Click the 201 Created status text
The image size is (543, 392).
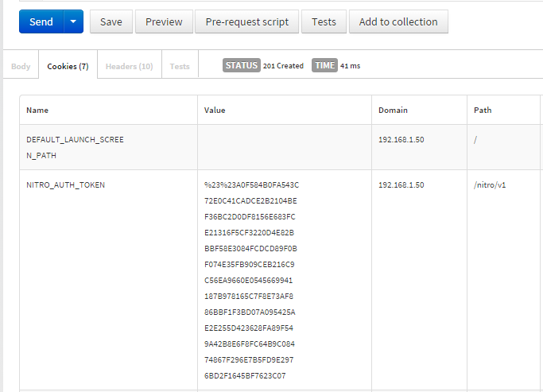pos(283,66)
